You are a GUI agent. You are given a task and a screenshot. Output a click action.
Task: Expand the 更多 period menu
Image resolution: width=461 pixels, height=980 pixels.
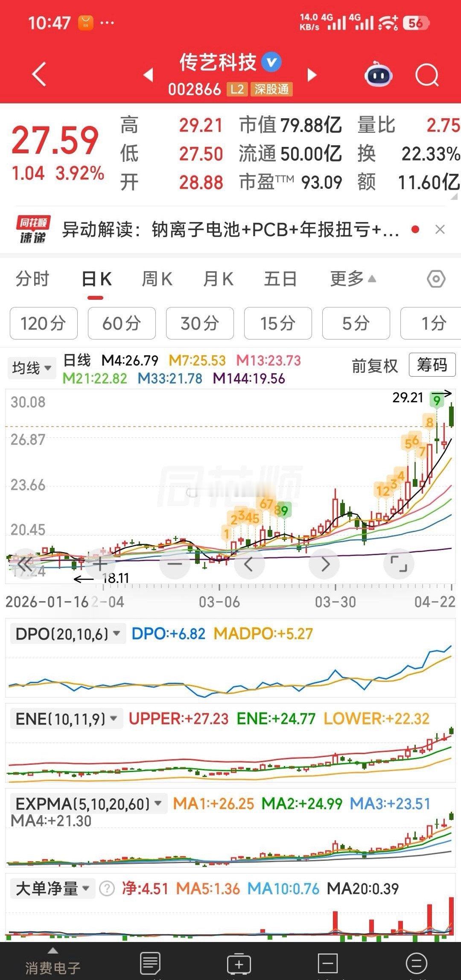click(x=353, y=279)
